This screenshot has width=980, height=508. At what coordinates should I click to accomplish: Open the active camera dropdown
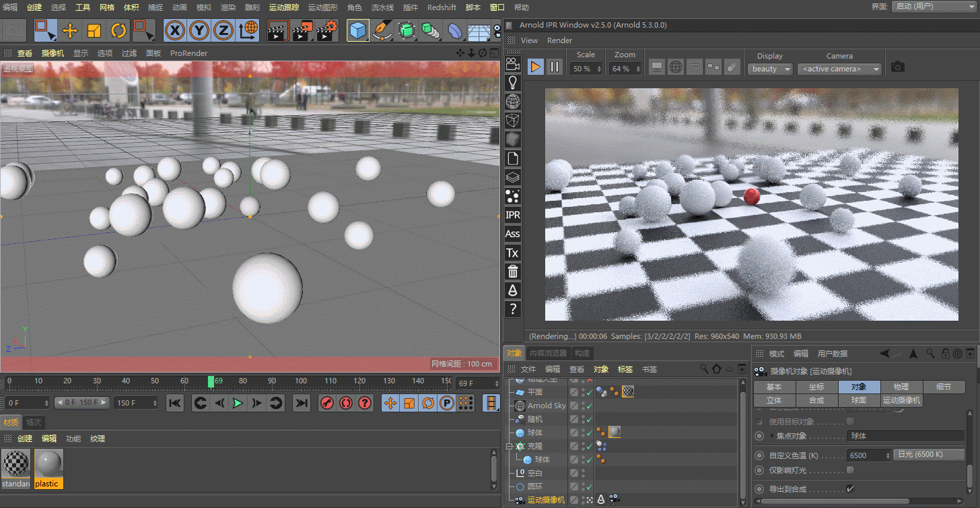[x=839, y=69]
